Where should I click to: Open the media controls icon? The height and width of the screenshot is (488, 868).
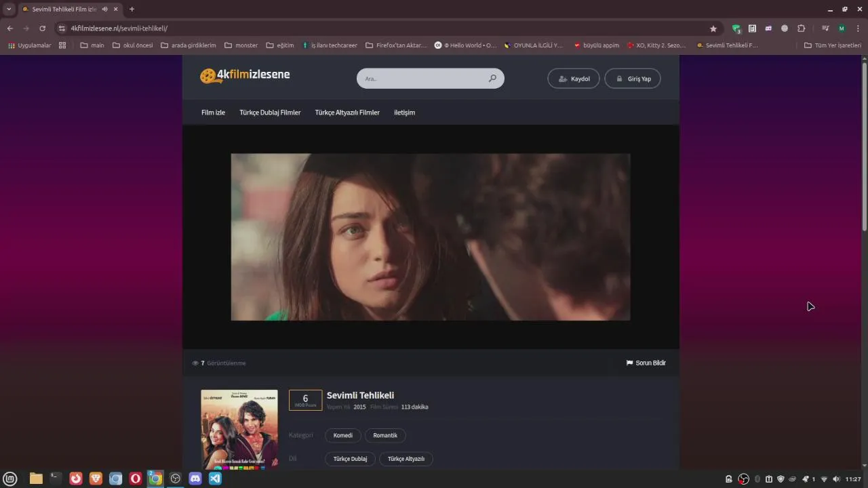[825, 28]
